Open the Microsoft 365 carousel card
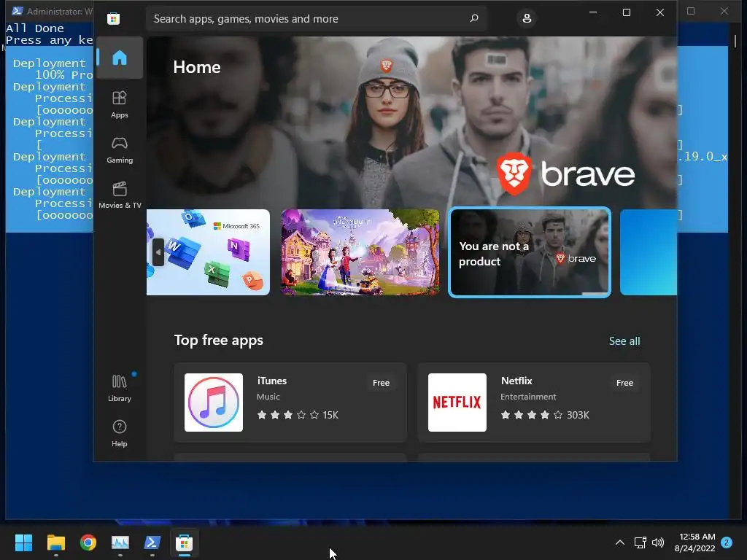 [208, 252]
